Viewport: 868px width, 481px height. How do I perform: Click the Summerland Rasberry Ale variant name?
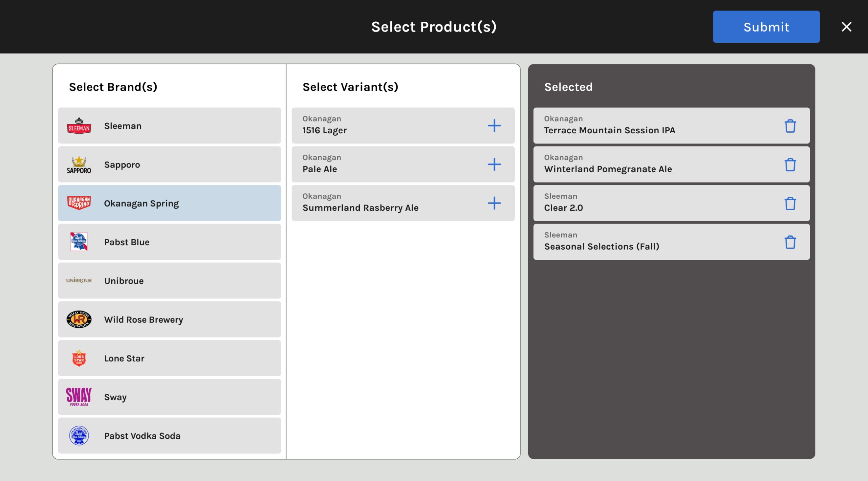click(x=360, y=208)
